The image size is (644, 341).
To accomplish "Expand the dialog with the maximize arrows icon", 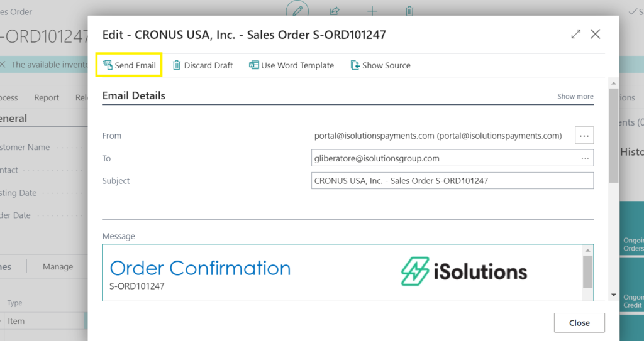I will 575,35.
